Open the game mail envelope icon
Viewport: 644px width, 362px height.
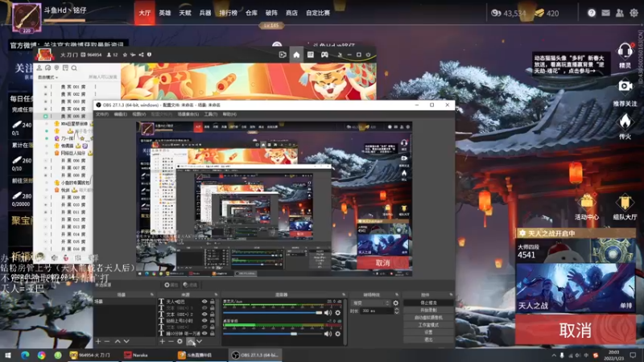pyautogui.click(x=606, y=13)
